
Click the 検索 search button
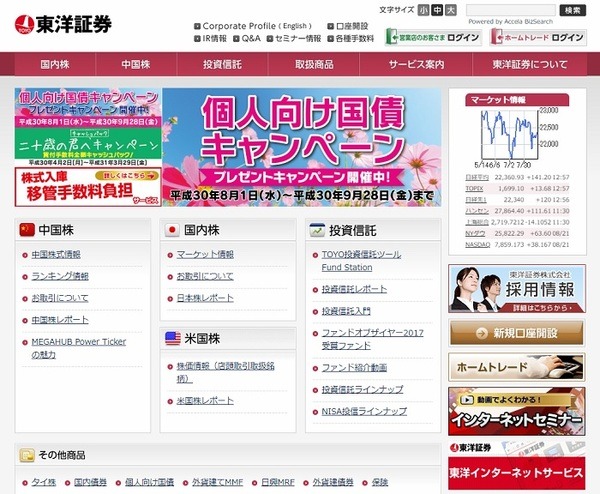(x=572, y=10)
